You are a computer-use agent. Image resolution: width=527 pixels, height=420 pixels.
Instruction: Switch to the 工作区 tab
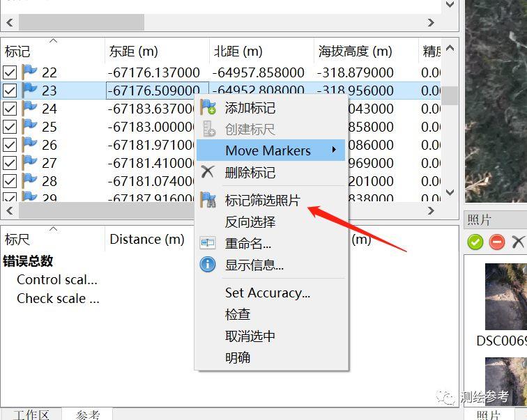coord(31,414)
